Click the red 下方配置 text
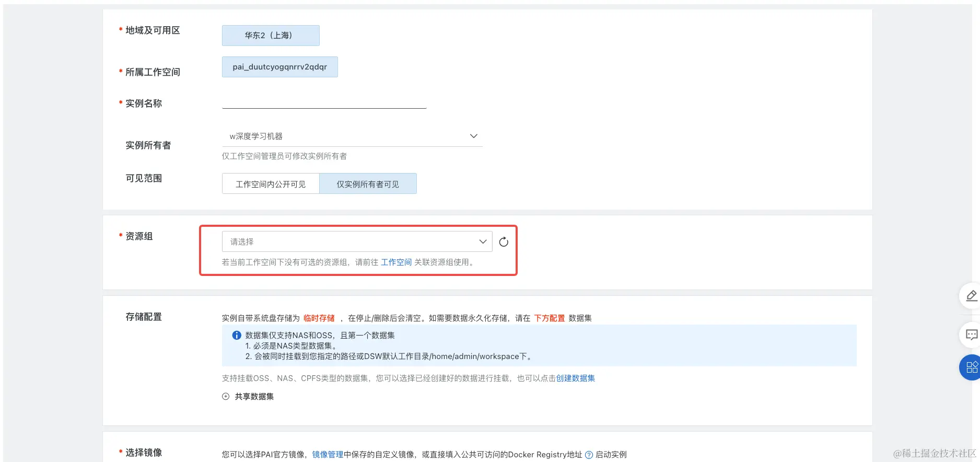Image resolution: width=980 pixels, height=462 pixels. pyautogui.click(x=550, y=318)
